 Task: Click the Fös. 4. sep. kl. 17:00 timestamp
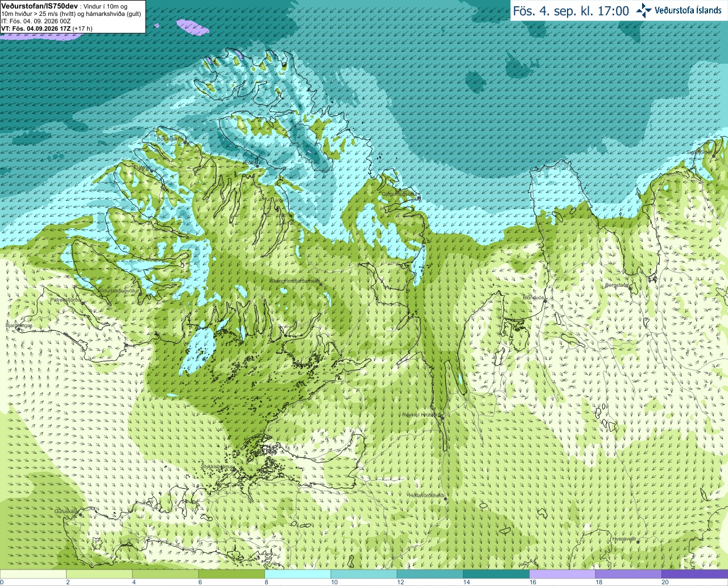pos(571,11)
